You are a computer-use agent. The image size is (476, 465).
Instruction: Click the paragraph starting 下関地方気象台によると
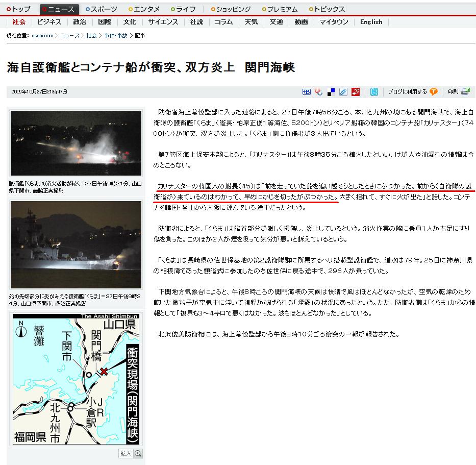coord(314,302)
